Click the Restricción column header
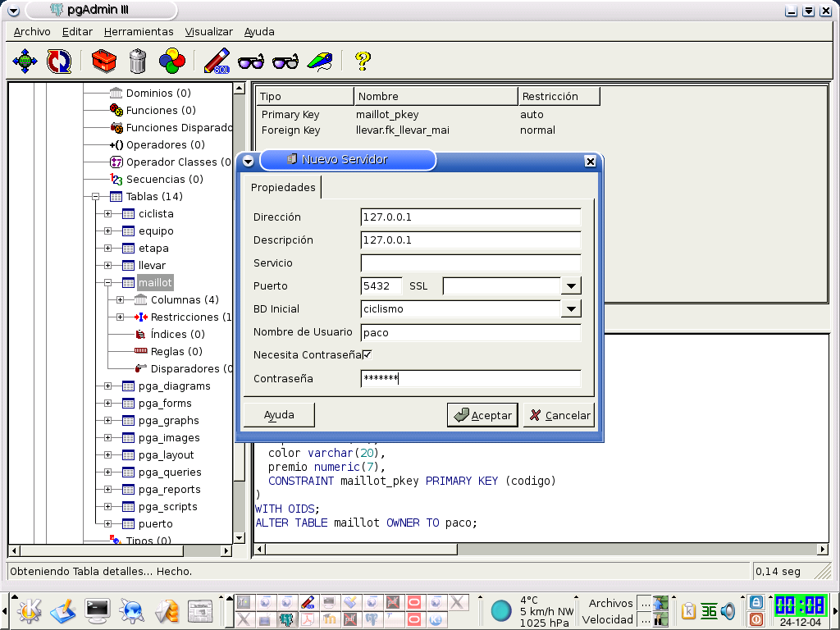 (x=559, y=97)
